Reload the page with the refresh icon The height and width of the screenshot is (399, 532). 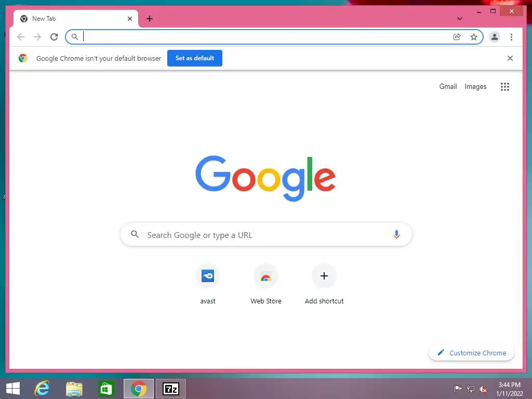(54, 37)
